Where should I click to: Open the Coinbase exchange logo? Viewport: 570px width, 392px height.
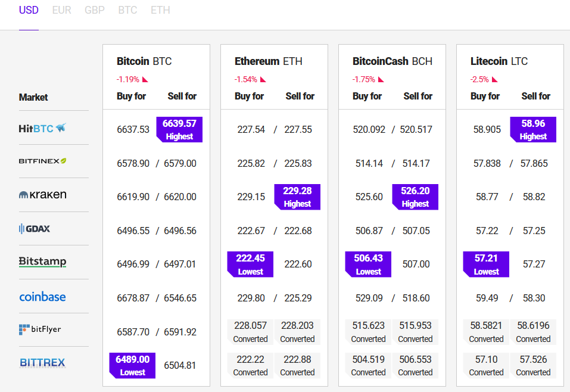tap(42, 297)
